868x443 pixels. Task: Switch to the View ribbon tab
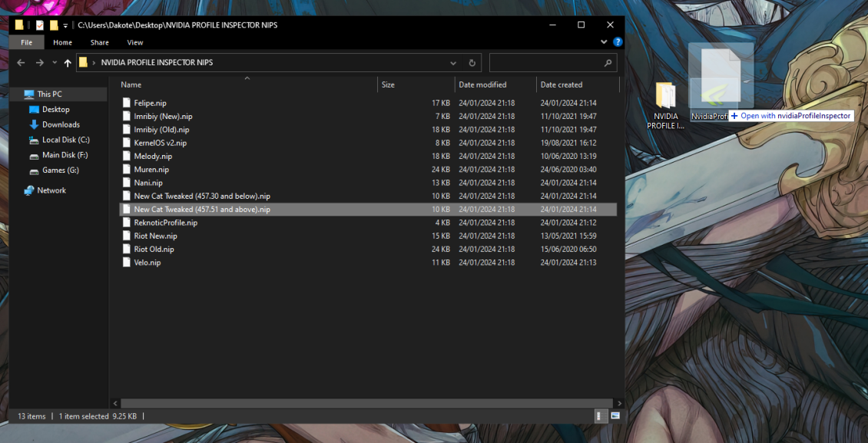pyautogui.click(x=135, y=42)
